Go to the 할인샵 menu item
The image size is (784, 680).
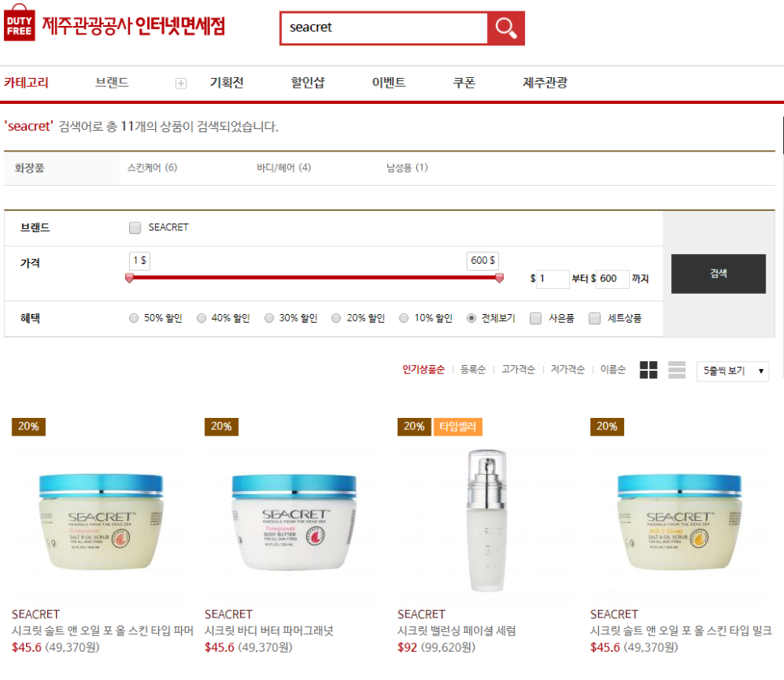[308, 83]
